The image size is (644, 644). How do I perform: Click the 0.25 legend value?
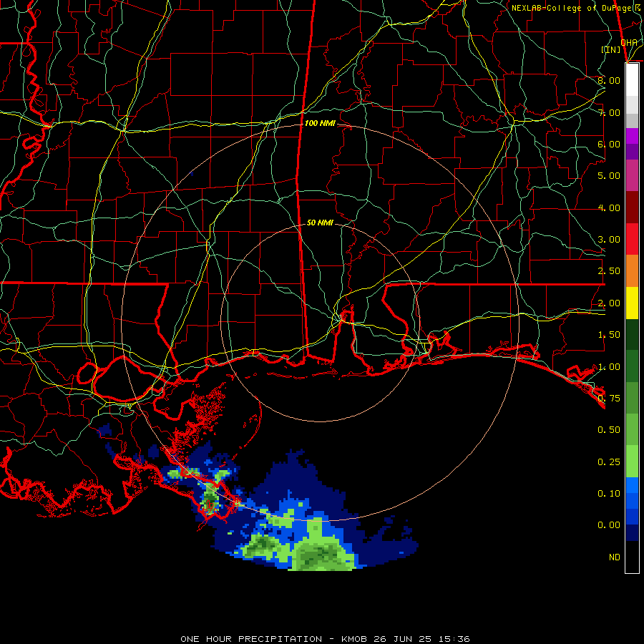click(x=609, y=462)
